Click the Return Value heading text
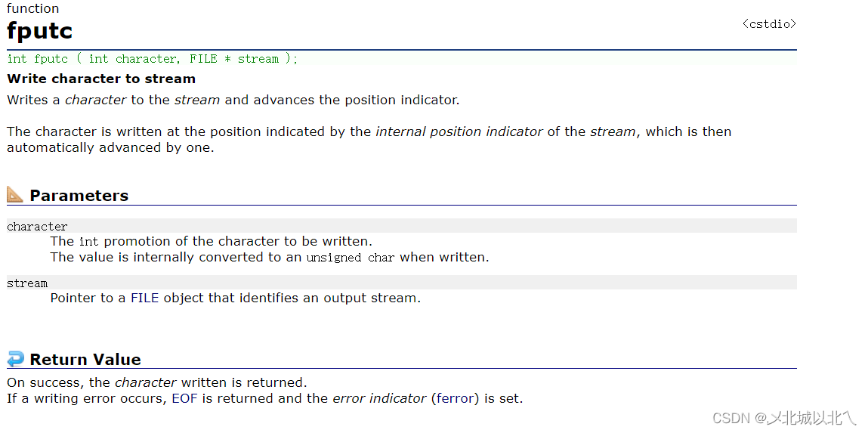The height and width of the screenshot is (433, 868). pyautogui.click(x=85, y=360)
